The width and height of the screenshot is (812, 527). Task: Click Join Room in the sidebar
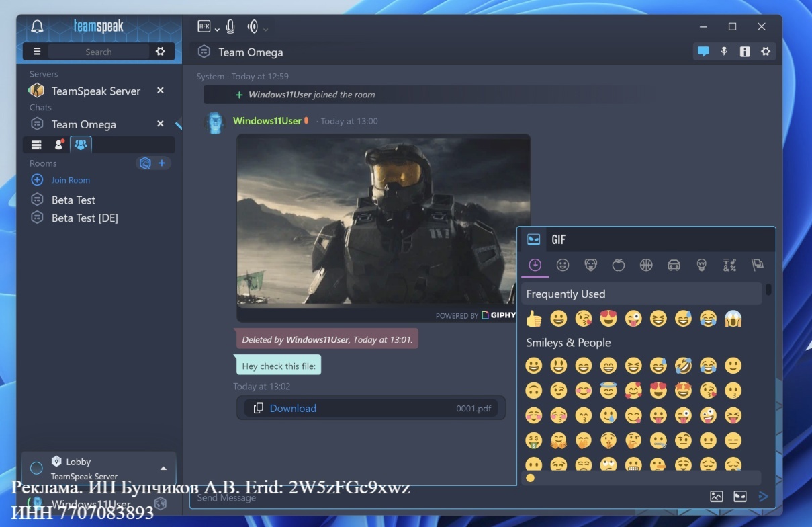(x=70, y=179)
